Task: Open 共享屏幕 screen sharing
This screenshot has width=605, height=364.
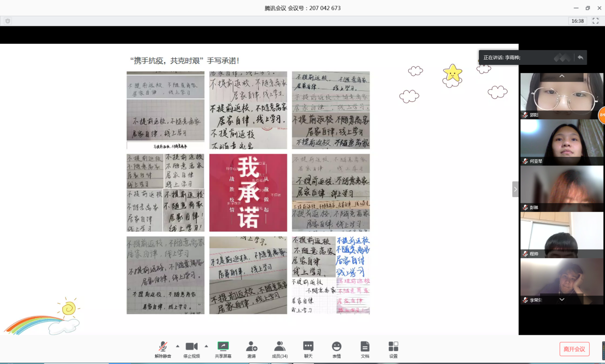Action: (223, 349)
